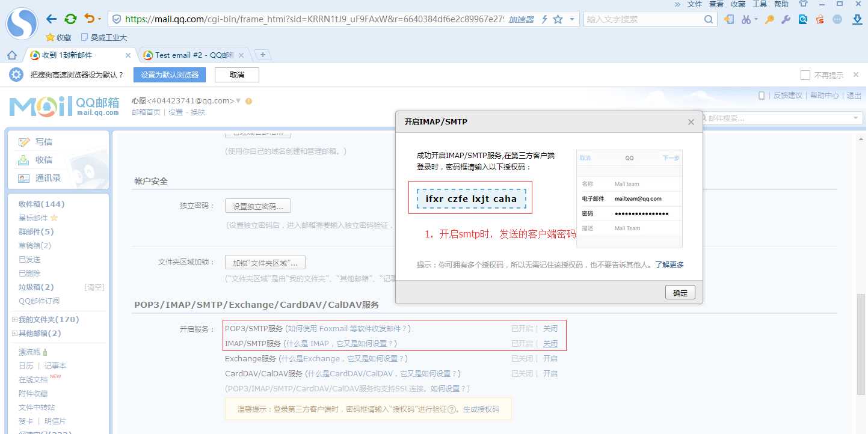Screen dimensions: 868x434
Task: Open the dropdown beside the undo arrow
Action: click(x=100, y=19)
